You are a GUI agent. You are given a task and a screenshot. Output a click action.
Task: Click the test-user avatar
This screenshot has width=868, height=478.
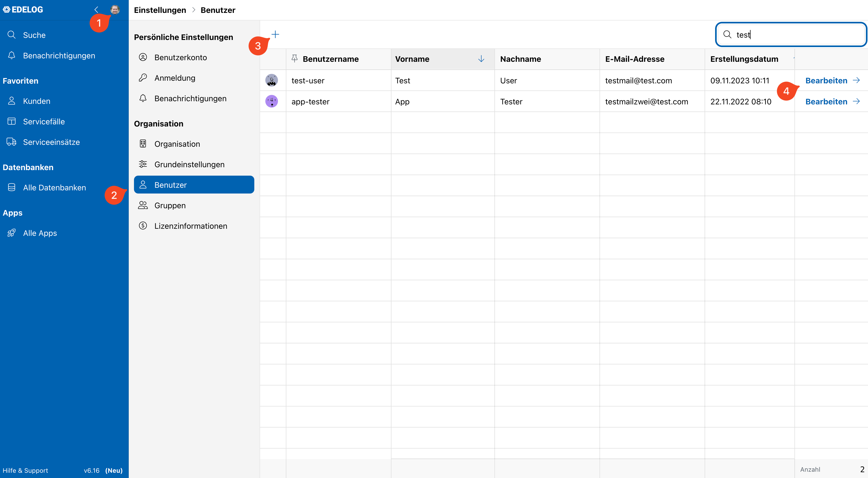(272, 80)
